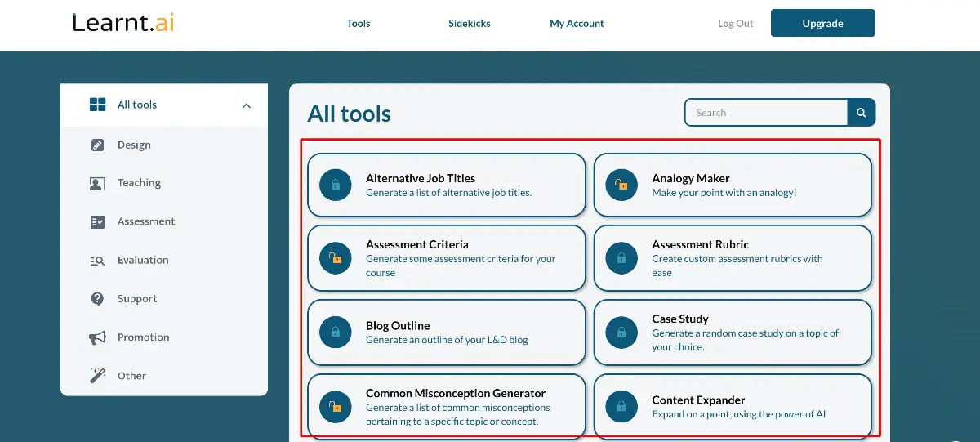The image size is (980, 442).
Task: Select the Promotion category label
Action: point(144,337)
